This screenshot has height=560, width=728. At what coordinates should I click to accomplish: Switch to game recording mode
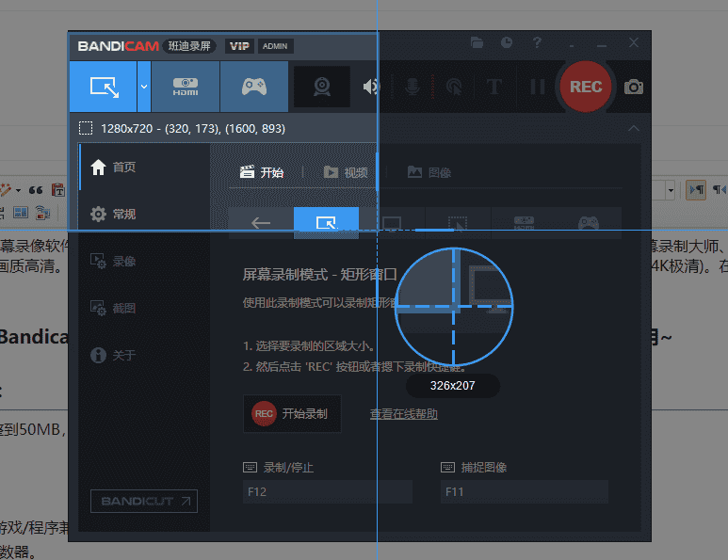pyautogui.click(x=253, y=87)
